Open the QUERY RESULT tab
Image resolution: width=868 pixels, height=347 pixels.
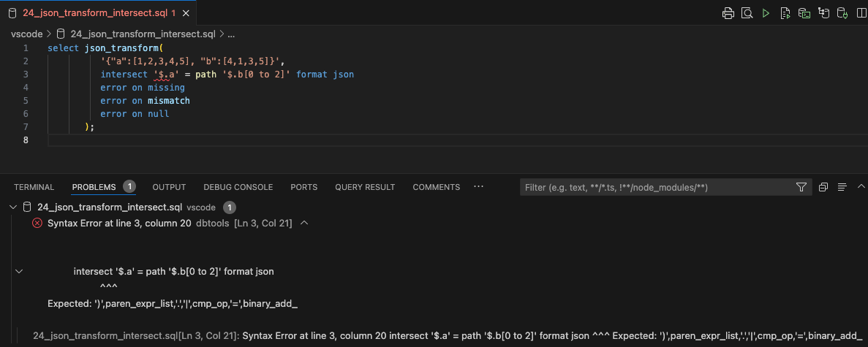[365, 188]
